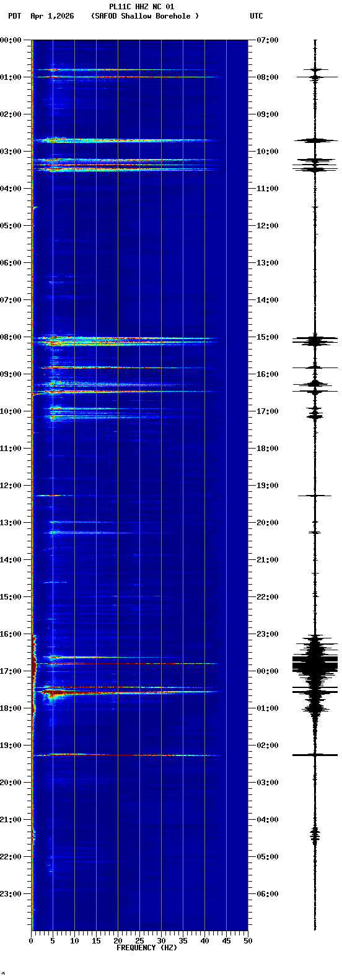The height and width of the screenshot is (980, 342).
Task: Select the 14:00 label on PDT axis
Action: click(x=11, y=560)
